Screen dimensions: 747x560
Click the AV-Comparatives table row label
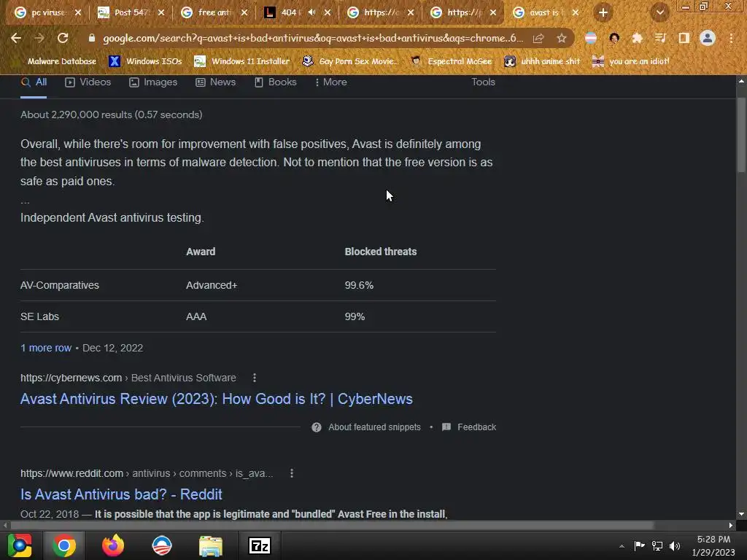(60, 285)
